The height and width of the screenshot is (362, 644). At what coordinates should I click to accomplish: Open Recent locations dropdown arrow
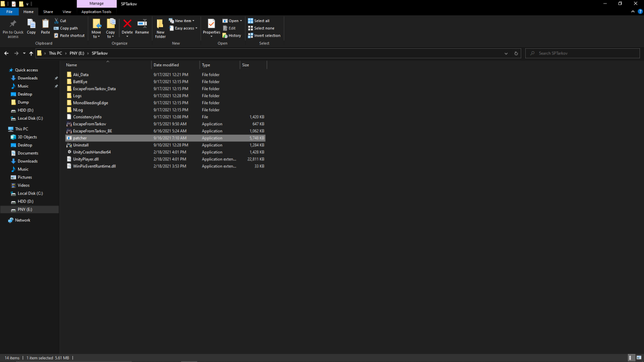pyautogui.click(x=24, y=53)
